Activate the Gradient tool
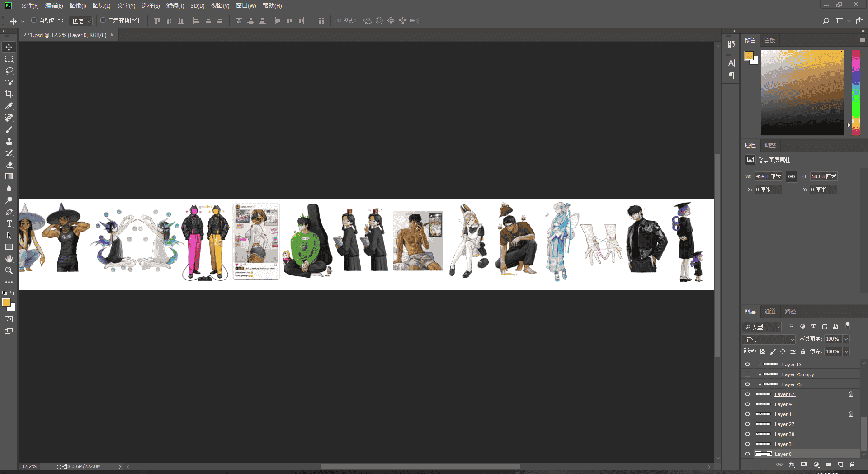The image size is (868, 474). [x=9, y=176]
